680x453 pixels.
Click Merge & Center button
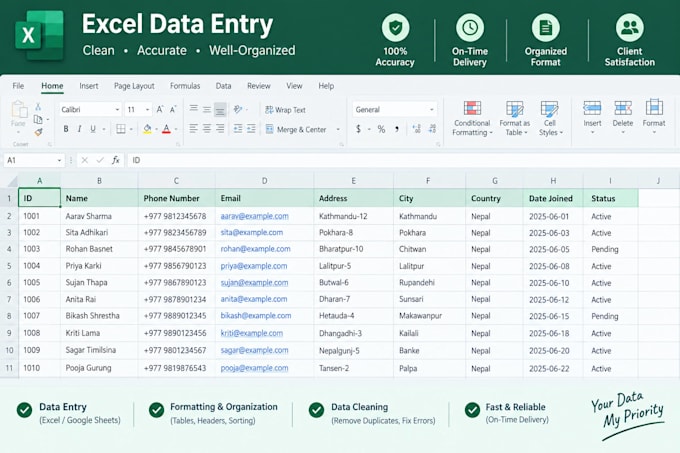[x=296, y=129]
